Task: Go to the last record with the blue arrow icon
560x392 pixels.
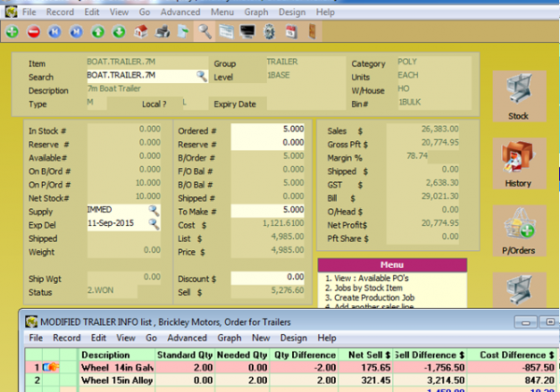Action: click(x=77, y=32)
